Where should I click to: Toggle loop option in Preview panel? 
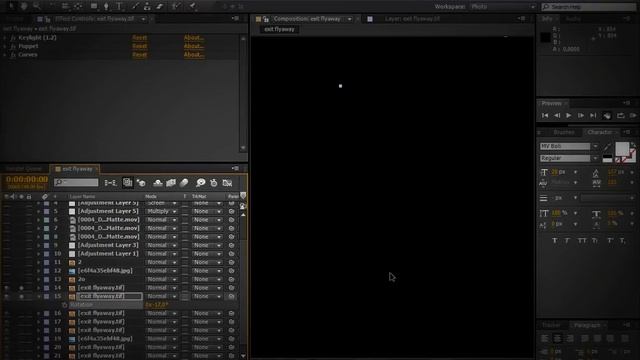620,116
